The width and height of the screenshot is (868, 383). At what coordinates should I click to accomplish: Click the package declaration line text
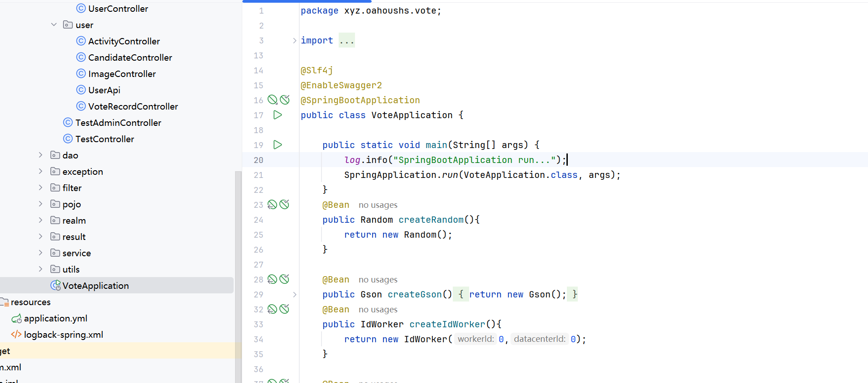pyautogui.click(x=371, y=10)
